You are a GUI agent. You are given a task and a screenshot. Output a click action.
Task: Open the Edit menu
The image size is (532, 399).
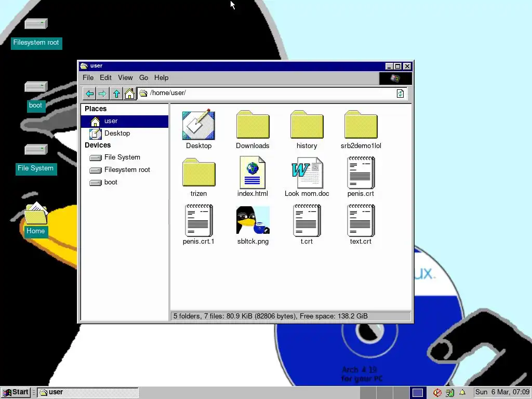coord(105,78)
